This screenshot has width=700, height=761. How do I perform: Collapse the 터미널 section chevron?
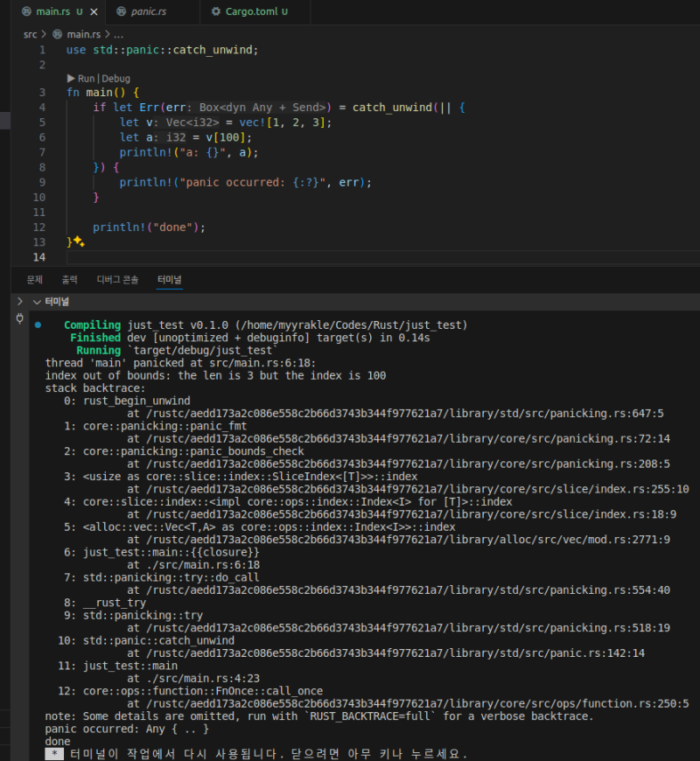pos(37,302)
